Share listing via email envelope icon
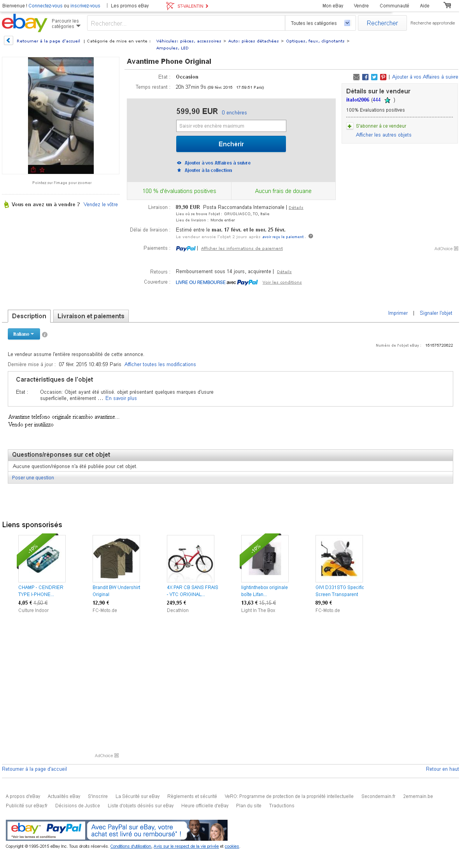The height and width of the screenshot is (868, 461). point(356,77)
